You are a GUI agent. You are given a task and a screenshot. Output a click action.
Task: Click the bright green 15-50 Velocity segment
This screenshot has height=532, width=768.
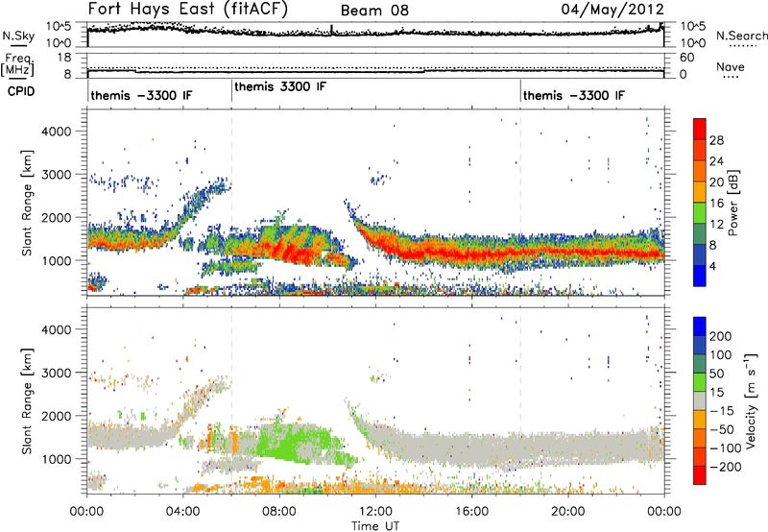pyautogui.click(x=700, y=382)
